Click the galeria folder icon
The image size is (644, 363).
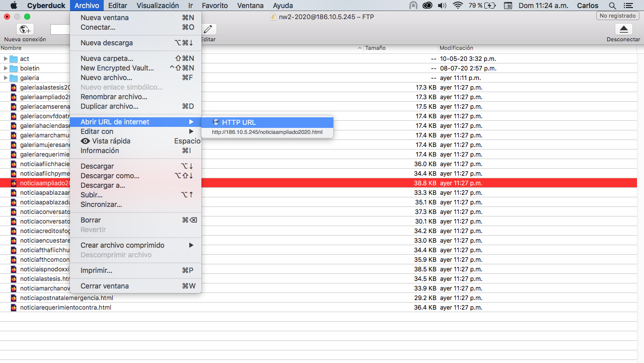[x=14, y=78]
